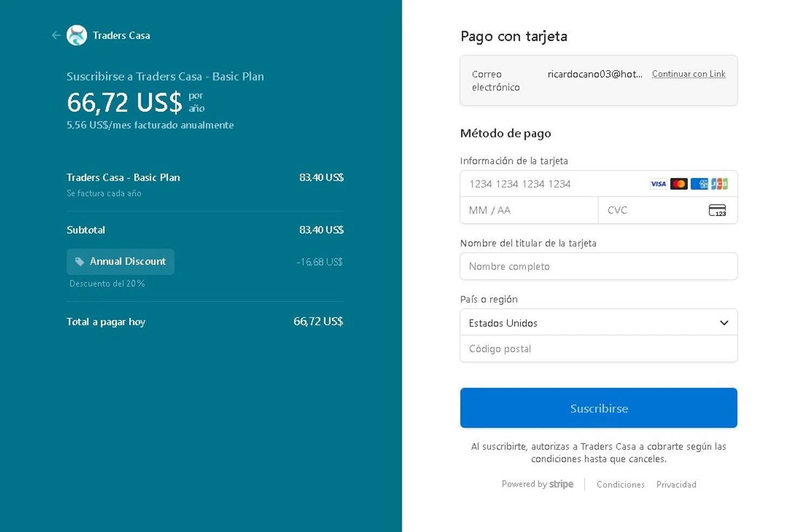
Task: Focus the Nombre completo field
Action: (598, 267)
